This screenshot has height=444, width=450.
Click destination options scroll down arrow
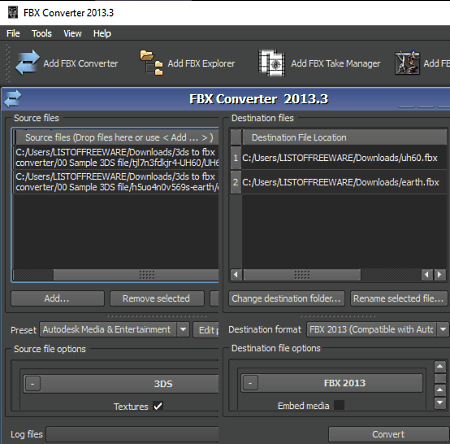[x=440, y=402]
